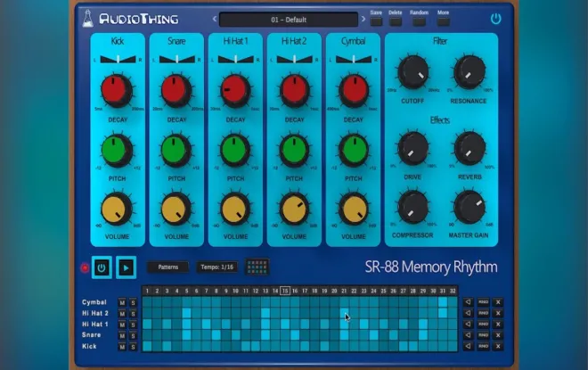Click the Delete preset button
588x370 pixels.
[x=396, y=21]
